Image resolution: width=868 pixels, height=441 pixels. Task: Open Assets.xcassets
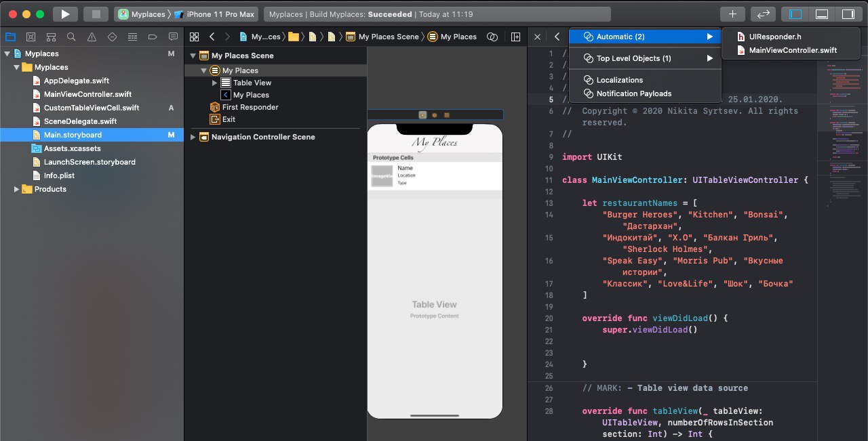pos(72,148)
